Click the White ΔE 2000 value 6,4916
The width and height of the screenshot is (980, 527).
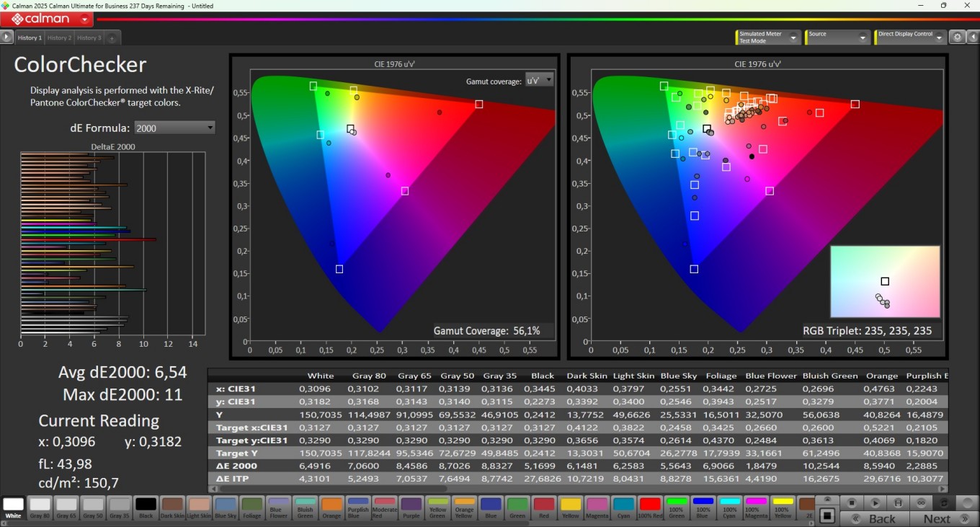click(x=313, y=466)
